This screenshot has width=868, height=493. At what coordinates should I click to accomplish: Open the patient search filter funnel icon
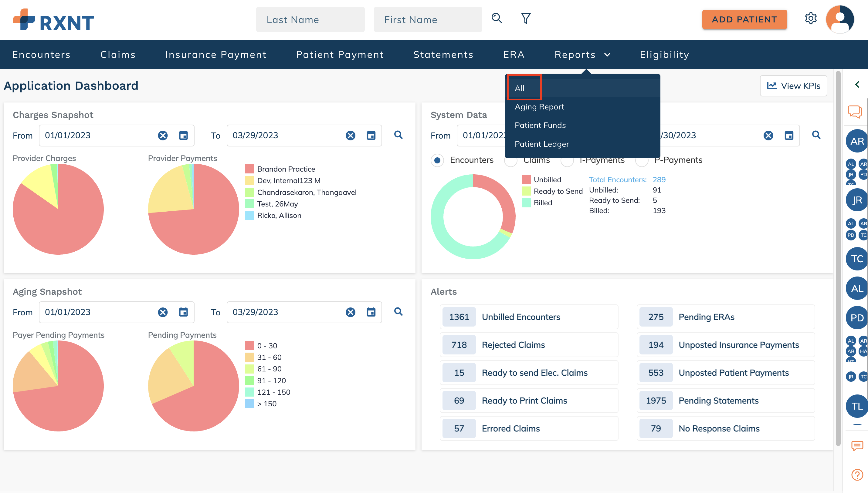pos(526,18)
